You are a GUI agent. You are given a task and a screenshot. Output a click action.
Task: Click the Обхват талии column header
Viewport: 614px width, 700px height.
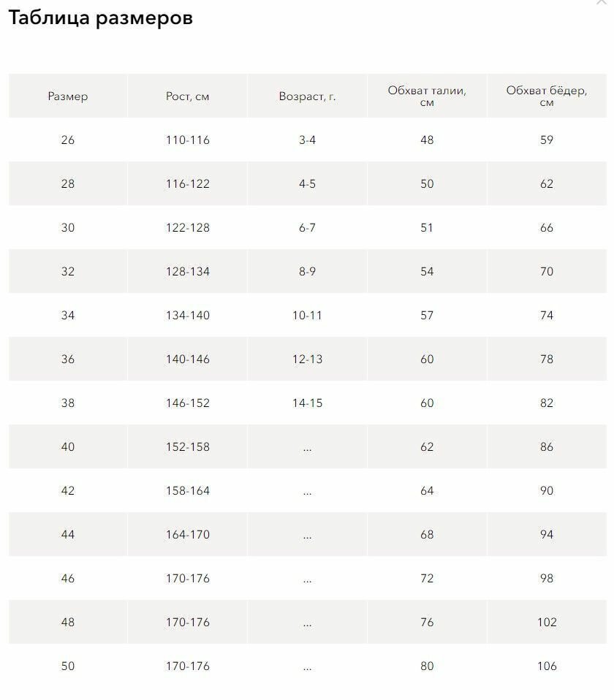point(427,96)
